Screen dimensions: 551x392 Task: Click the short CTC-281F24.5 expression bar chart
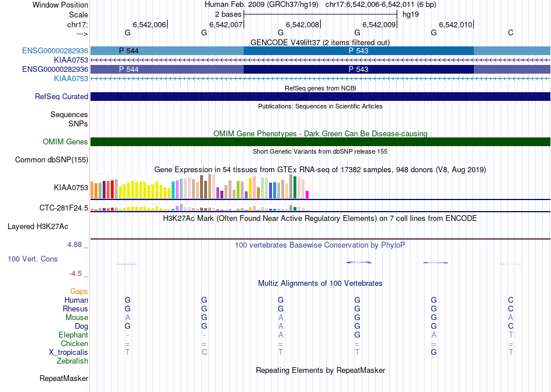200,207
